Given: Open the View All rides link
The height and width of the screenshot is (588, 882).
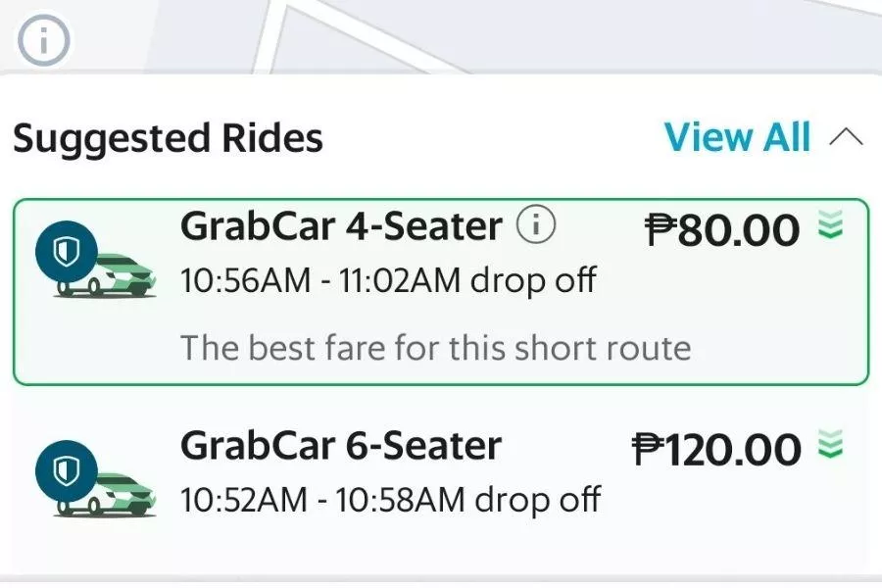Looking at the screenshot, I should tap(737, 137).
